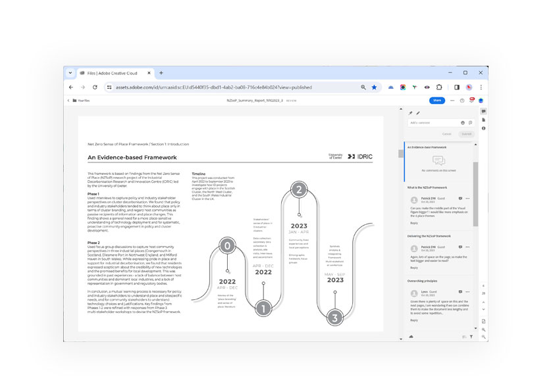The width and height of the screenshot is (555, 392).
Task: Click the zoom in magnifier icon
Action: 483,330
